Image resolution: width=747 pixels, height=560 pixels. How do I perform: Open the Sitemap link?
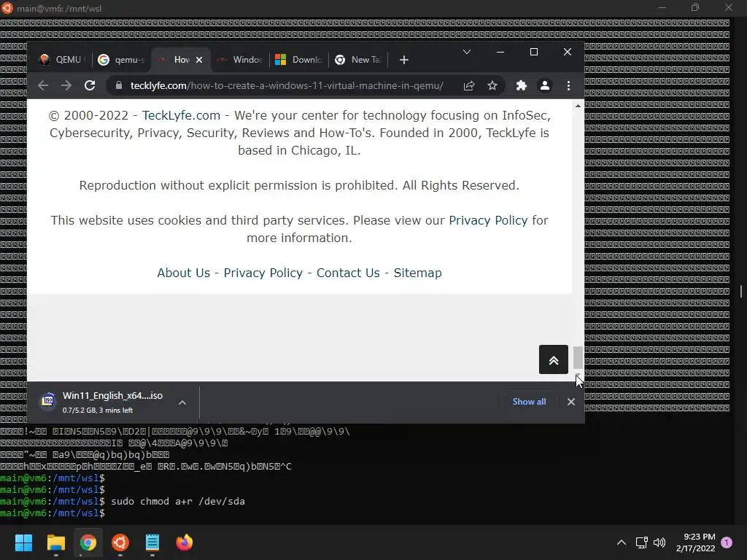coord(417,273)
